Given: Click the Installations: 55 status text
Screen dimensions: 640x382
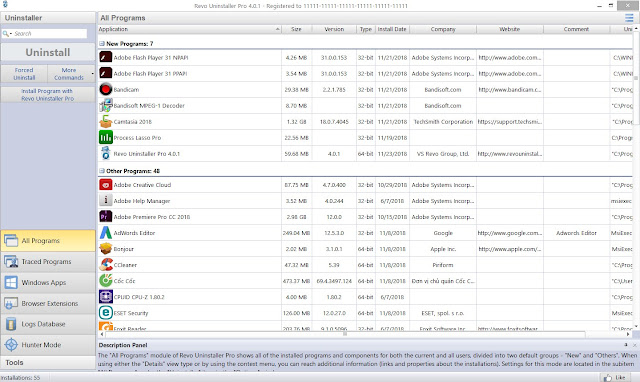Looking at the screenshot, I should coord(20,378).
